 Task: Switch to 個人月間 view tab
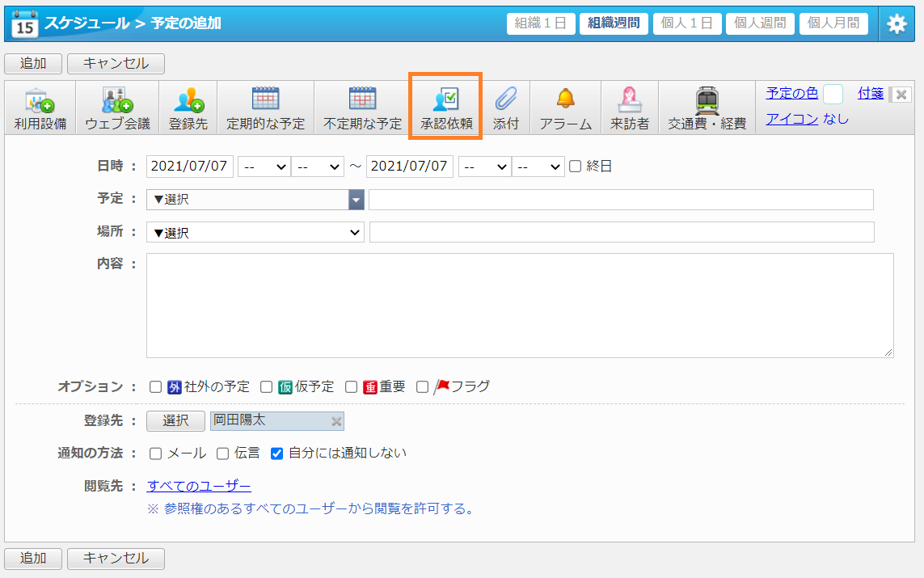[x=833, y=23]
